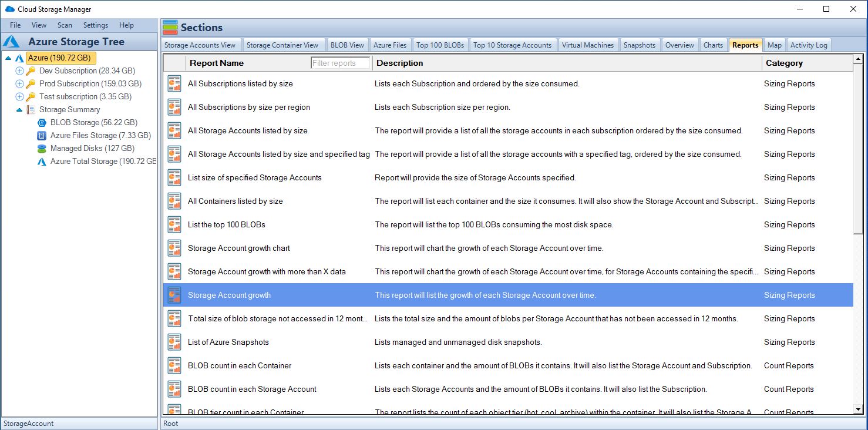Open the Help menu

coord(127,25)
